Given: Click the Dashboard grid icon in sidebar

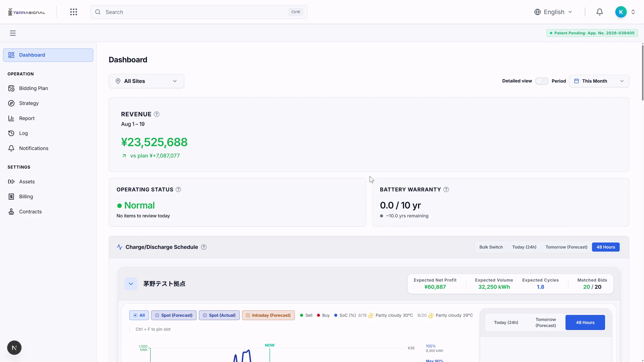Looking at the screenshot, I should pos(11,55).
